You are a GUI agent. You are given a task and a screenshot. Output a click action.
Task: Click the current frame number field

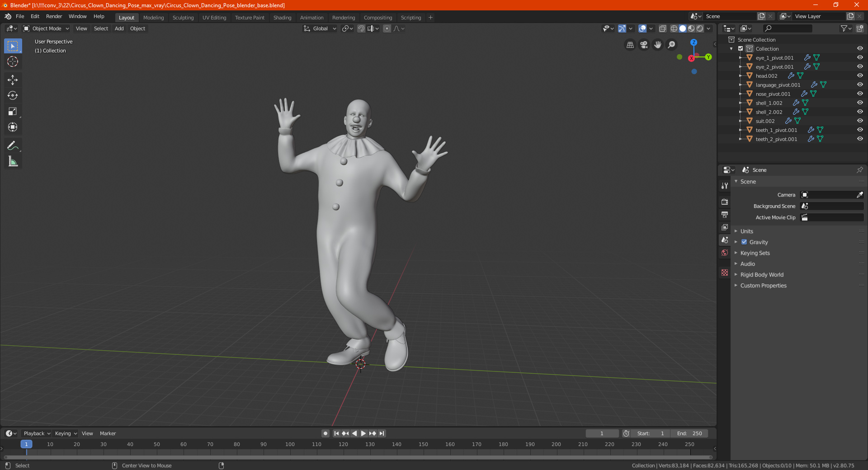coord(602,433)
